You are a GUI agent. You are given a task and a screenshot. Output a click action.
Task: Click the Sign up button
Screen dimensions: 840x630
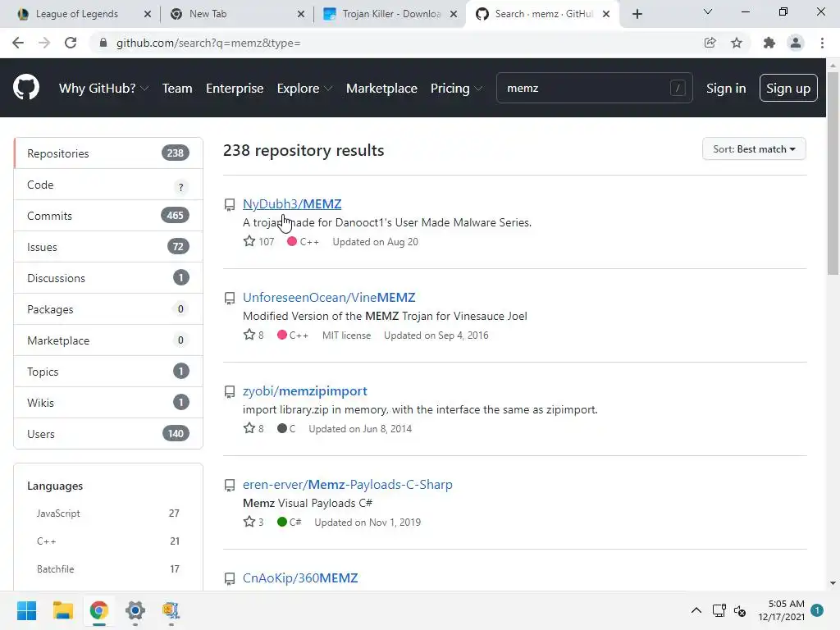coord(788,88)
